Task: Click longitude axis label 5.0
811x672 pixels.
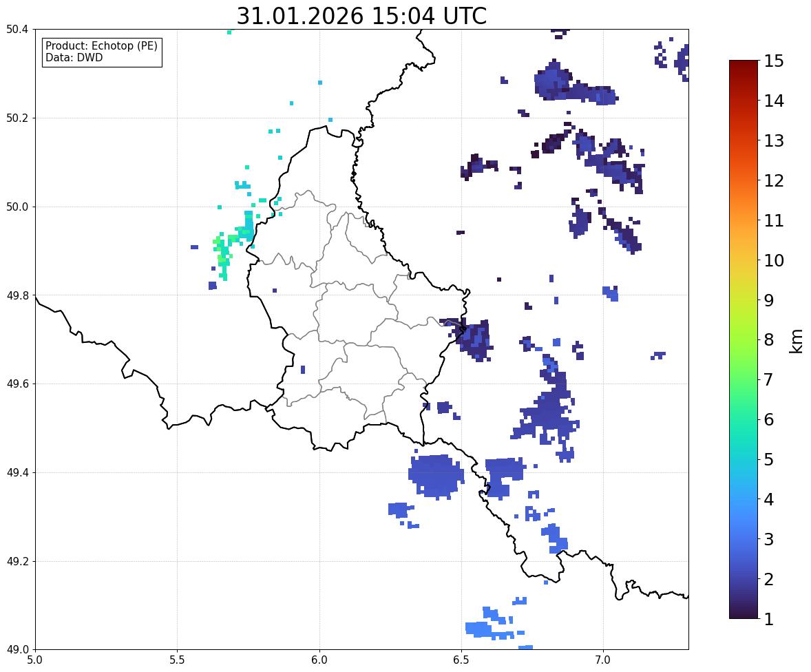Action: point(35,660)
